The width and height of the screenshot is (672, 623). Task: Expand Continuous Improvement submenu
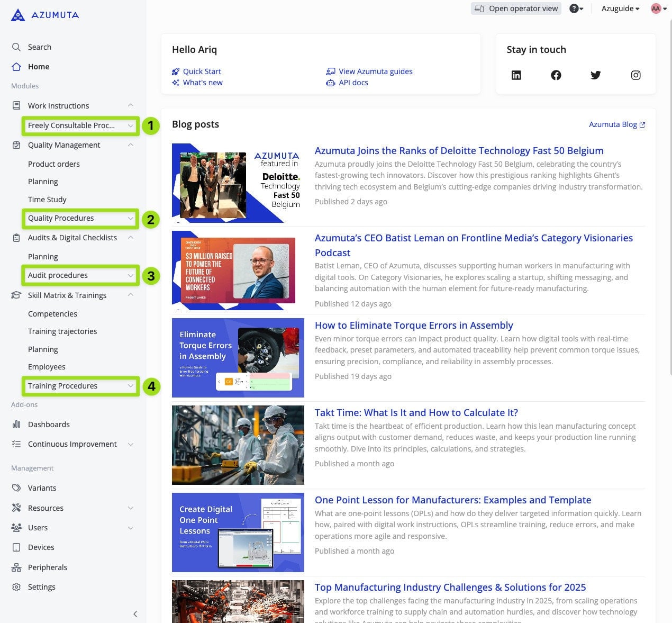[x=130, y=444]
